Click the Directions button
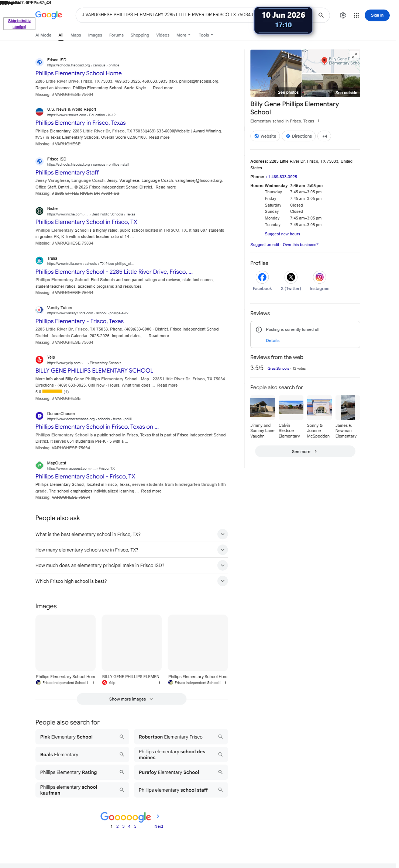The height and width of the screenshot is (868, 399). point(299,136)
